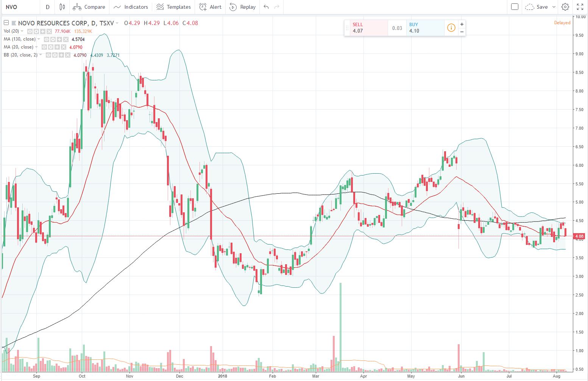Open MA (20, close) settings

51,47
